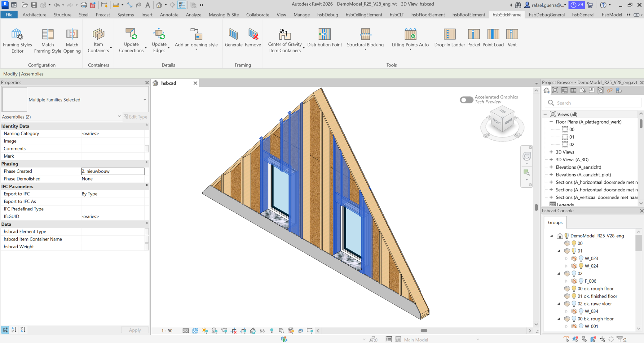The image size is (644, 343).
Task: Toggle visibility bulb for F_006 group
Action: pos(581,281)
